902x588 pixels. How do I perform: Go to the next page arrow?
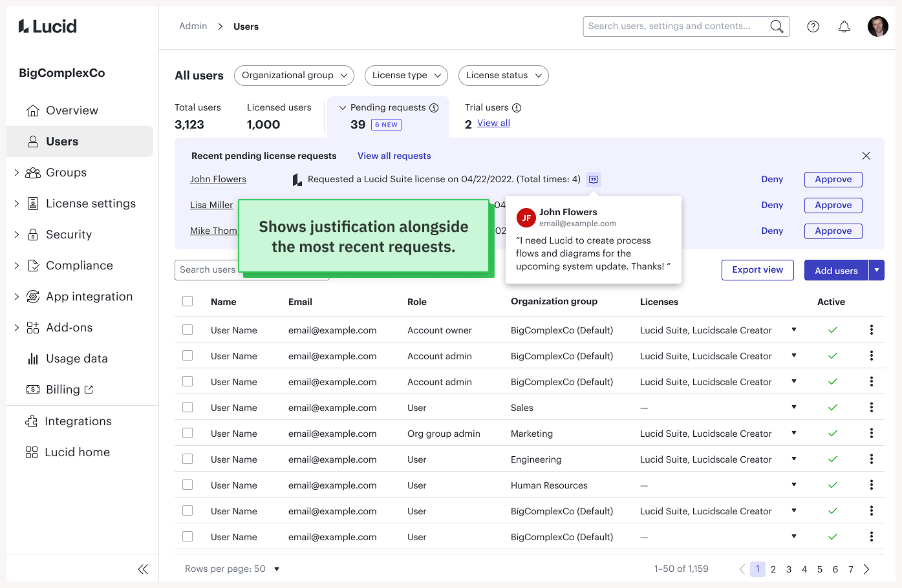tap(866, 569)
